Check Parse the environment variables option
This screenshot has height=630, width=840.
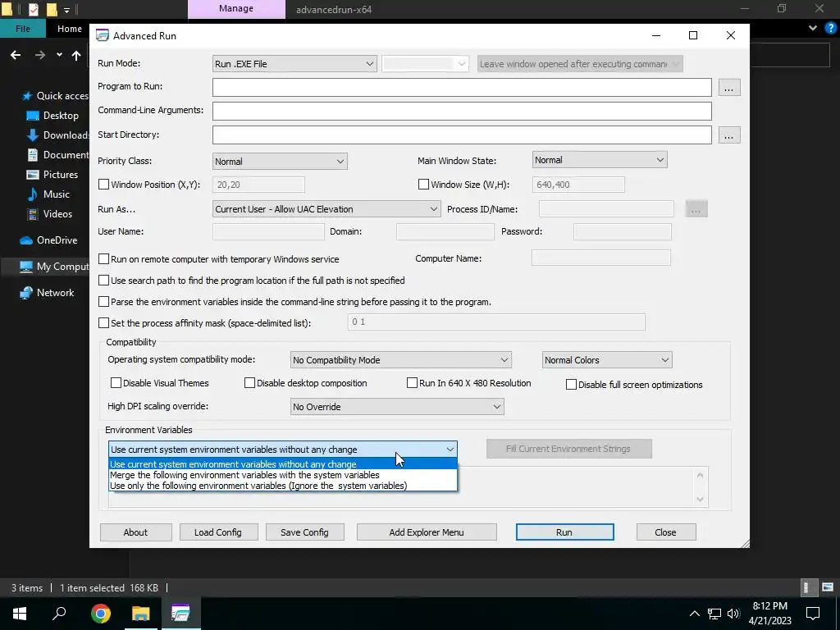[x=104, y=302]
